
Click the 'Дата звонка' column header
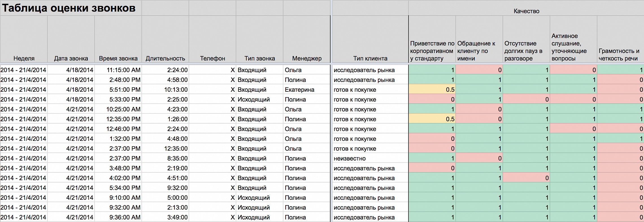(71, 39)
